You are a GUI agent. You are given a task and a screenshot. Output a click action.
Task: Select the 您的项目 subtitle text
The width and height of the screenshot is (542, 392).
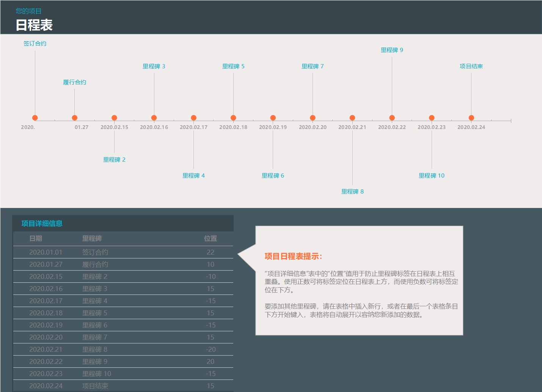coord(28,11)
